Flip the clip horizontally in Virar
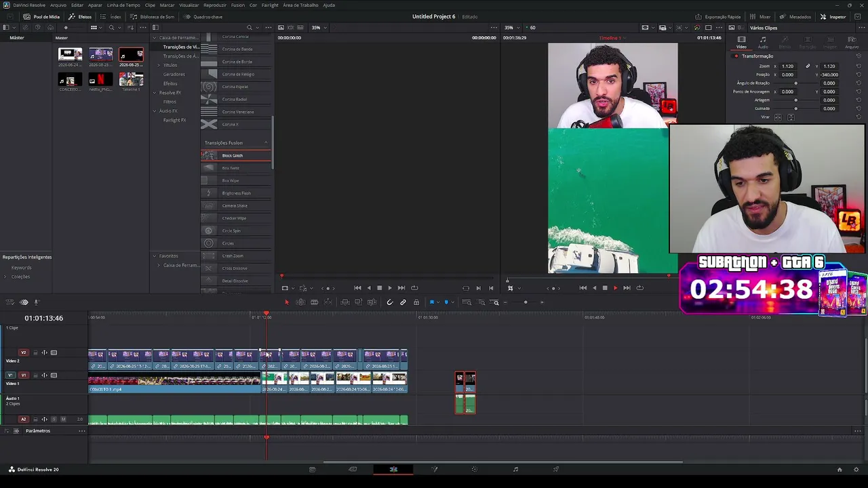 click(778, 117)
